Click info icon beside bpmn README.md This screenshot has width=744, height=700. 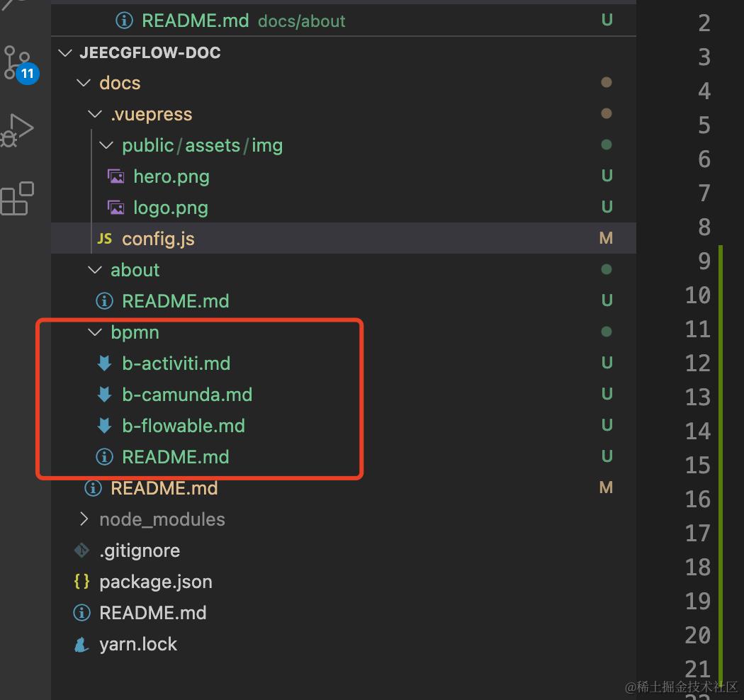(104, 457)
